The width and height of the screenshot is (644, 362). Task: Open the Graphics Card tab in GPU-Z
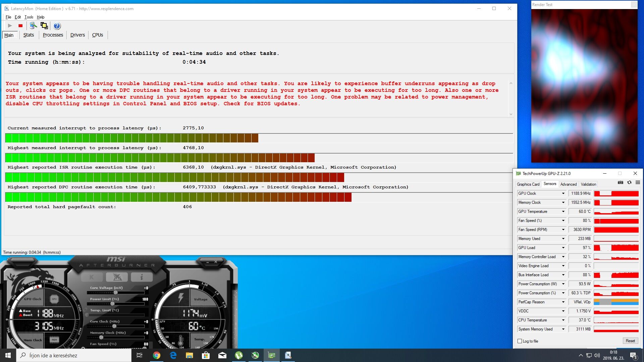click(x=528, y=184)
